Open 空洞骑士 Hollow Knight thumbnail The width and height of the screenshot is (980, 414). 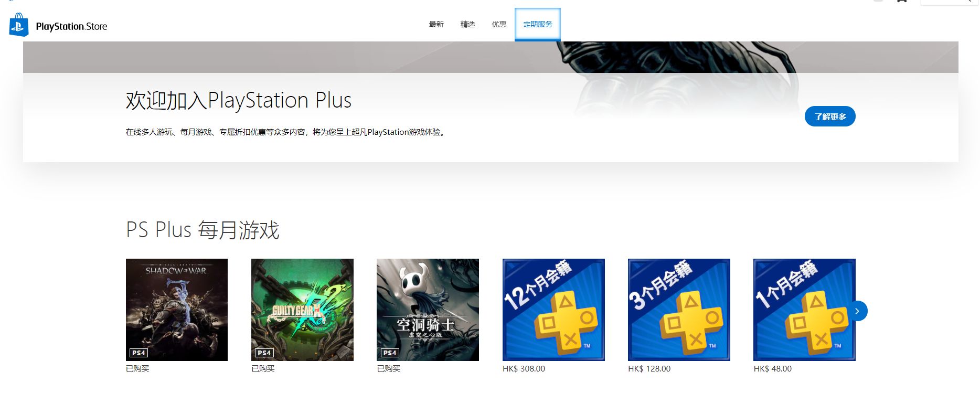428,310
